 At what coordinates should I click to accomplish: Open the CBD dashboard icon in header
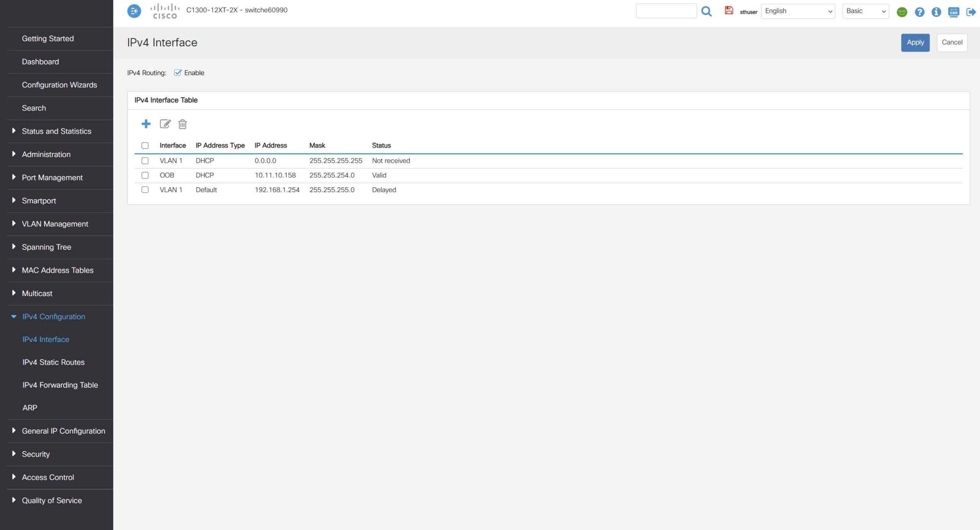tap(954, 12)
